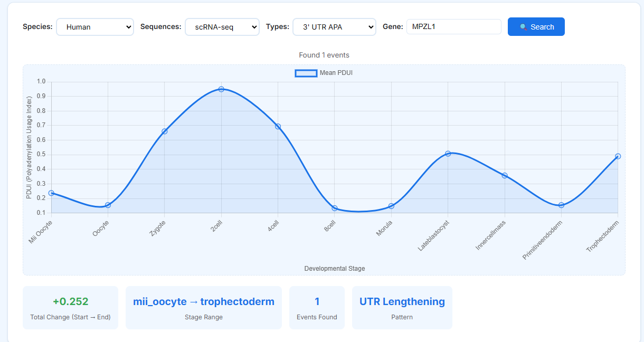Viewport: 644px width, 342px height.
Task: Click the Lateblastocyst x-axis label
Action: (x=433, y=235)
